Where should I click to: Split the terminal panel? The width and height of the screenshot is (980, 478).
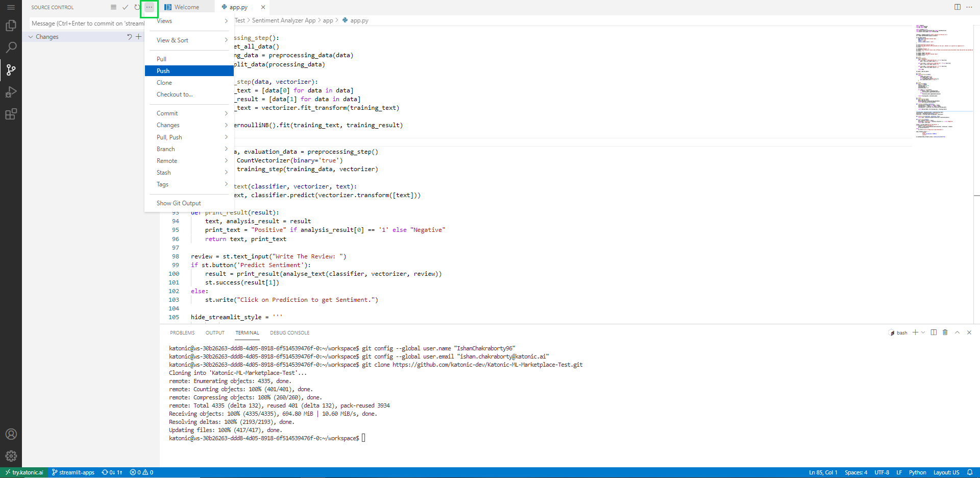click(934, 332)
